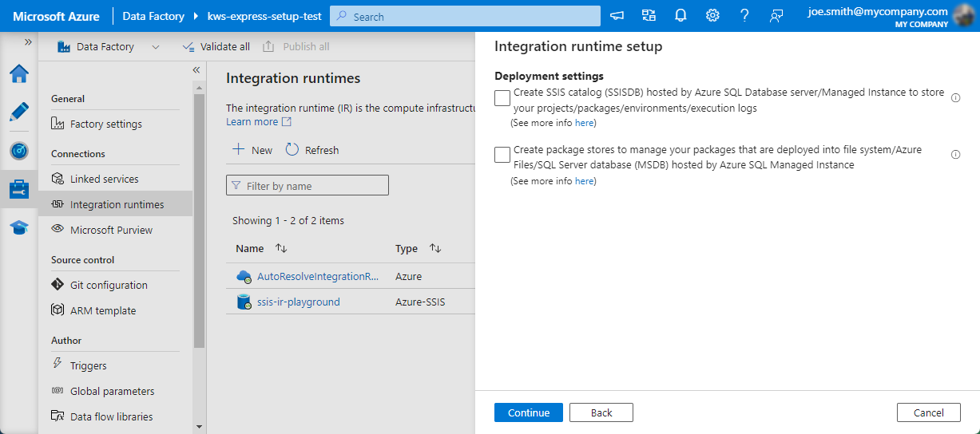Sort by Type column arrows
The image size is (980, 434).
[x=435, y=249]
